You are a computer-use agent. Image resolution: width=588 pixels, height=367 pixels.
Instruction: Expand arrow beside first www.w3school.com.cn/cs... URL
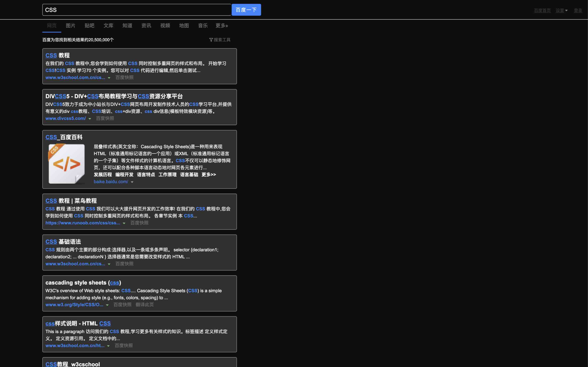coord(109,78)
